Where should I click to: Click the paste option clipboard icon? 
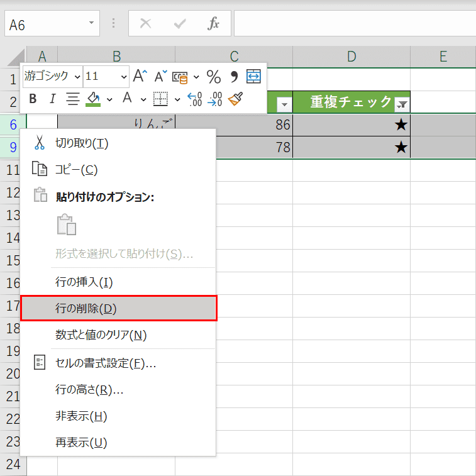[67, 224]
